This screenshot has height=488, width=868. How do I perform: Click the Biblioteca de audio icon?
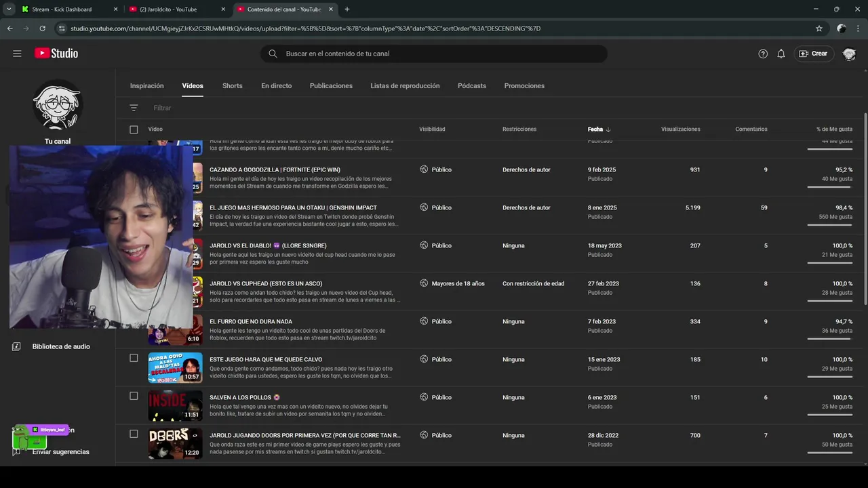(16, 346)
